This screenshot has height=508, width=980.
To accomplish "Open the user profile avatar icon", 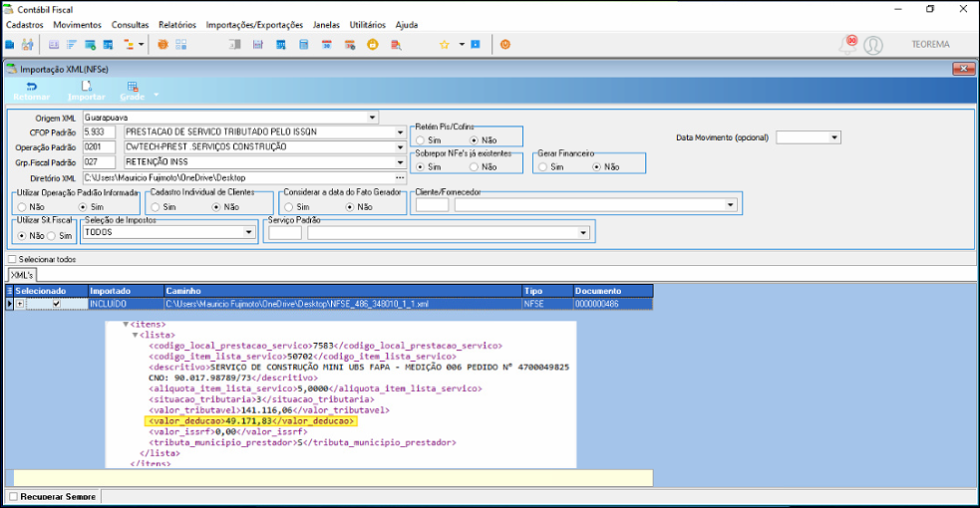I will 873,45.
